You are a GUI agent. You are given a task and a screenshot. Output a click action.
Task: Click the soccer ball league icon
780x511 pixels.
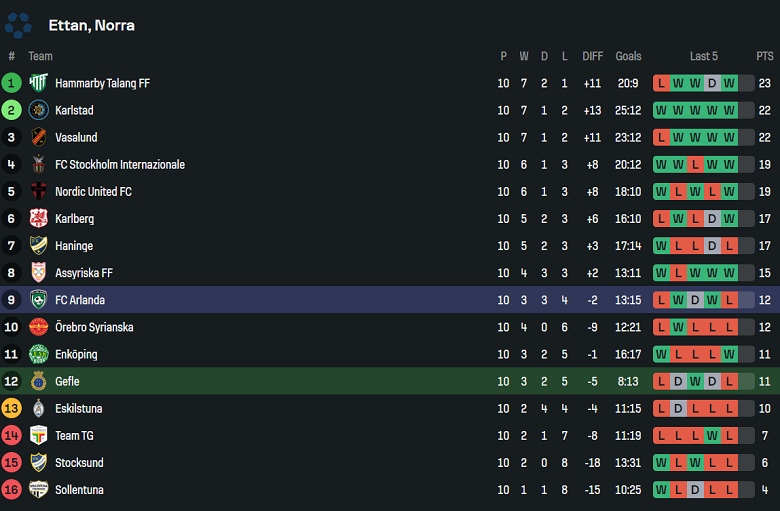18,25
